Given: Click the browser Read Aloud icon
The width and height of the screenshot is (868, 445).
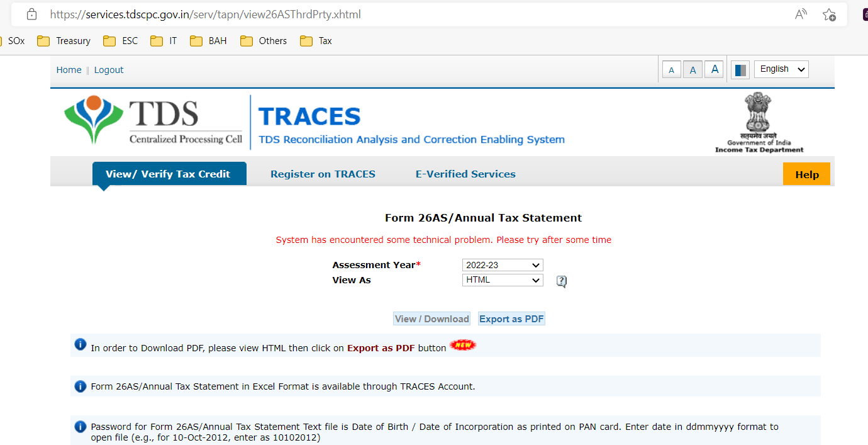Looking at the screenshot, I should 801,14.
